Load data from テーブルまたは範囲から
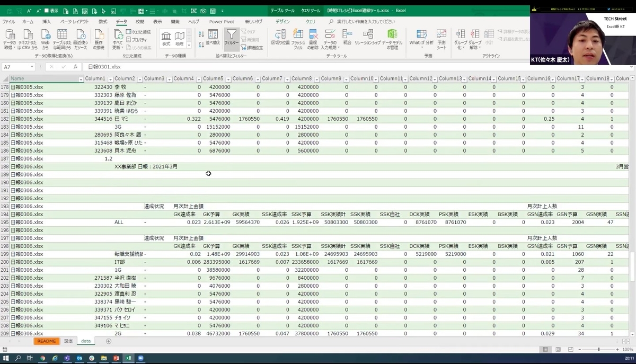 [x=62, y=40]
